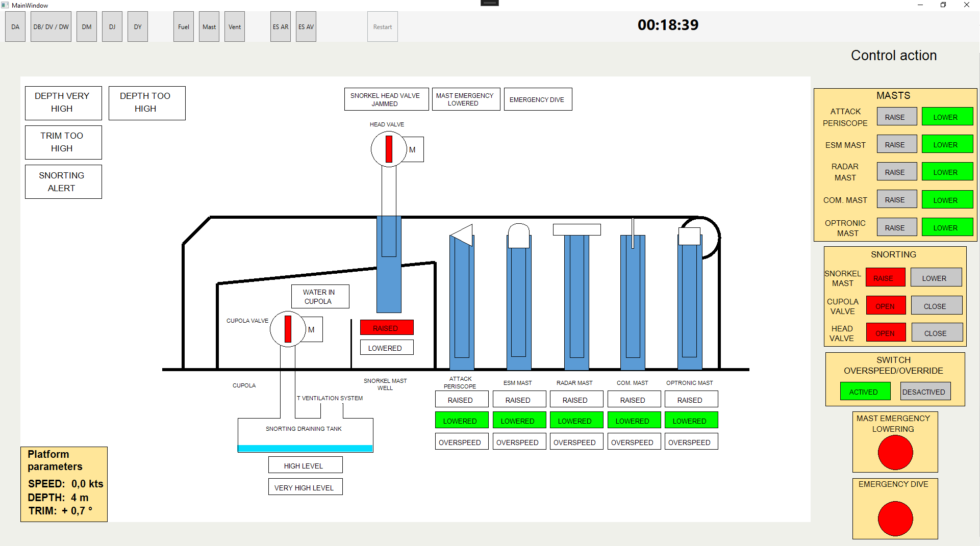The image size is (980, 546).
Task: Click the Restart button
Action: [x=383, y=27]
